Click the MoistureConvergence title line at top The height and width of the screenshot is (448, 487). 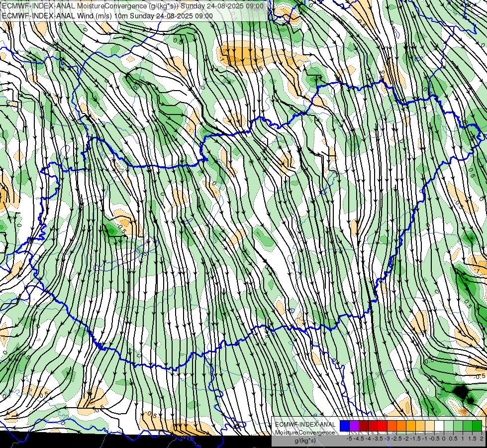pyautogui.click(x=133, y=6)
